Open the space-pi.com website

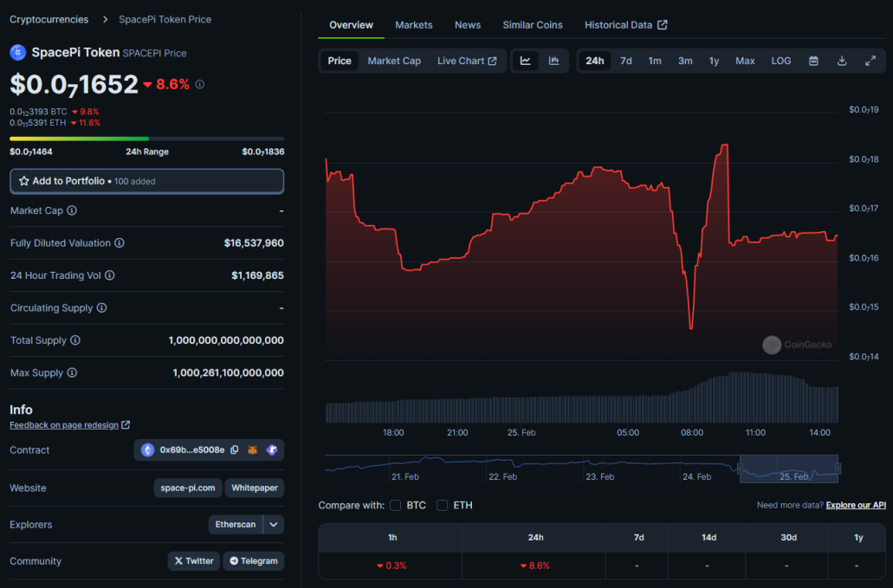click(188, 488)
